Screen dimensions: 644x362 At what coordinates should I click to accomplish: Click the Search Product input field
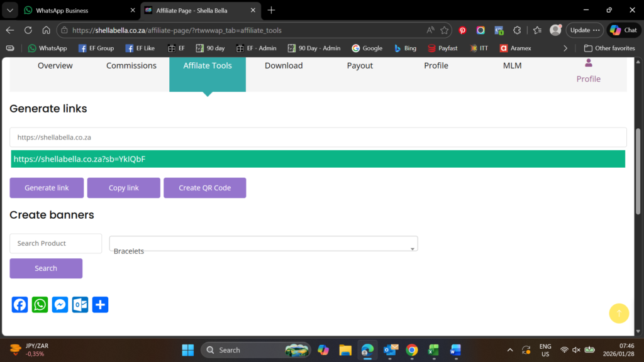(x=55, y=243)
